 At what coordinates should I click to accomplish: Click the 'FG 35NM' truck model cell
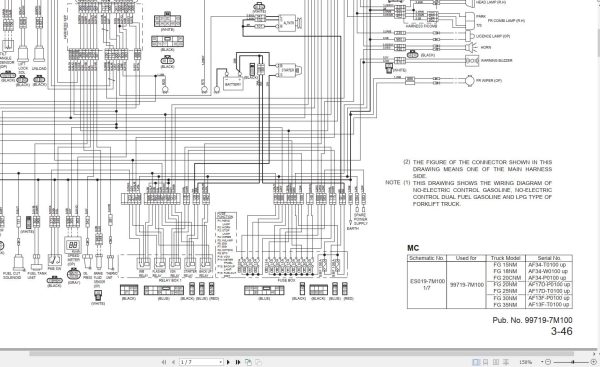(x=505, y=305)
